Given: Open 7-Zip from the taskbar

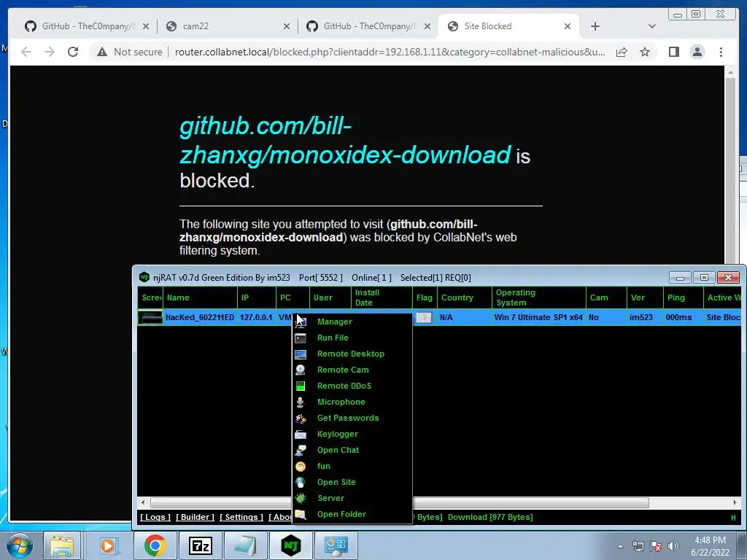Looking at the screenshot, I should tap(200, 545).
